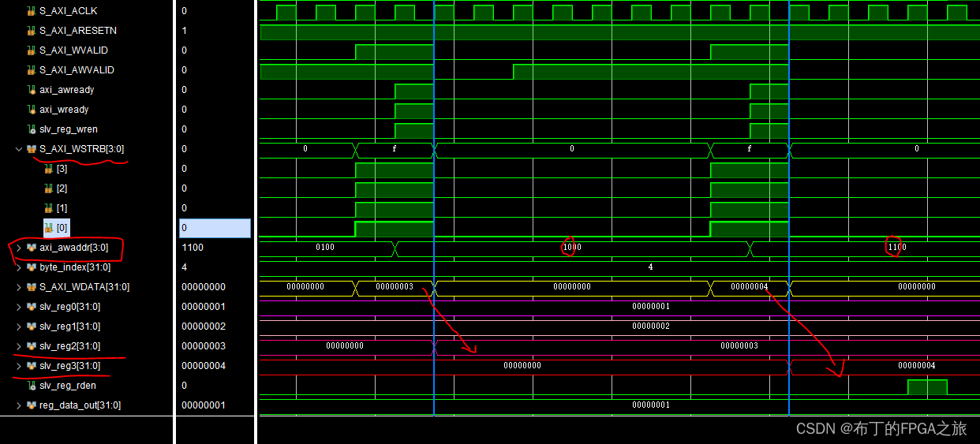This screenshot has width=980, height=444.
Task: Click the axi_awready signal icon
Action: point(32,90)
